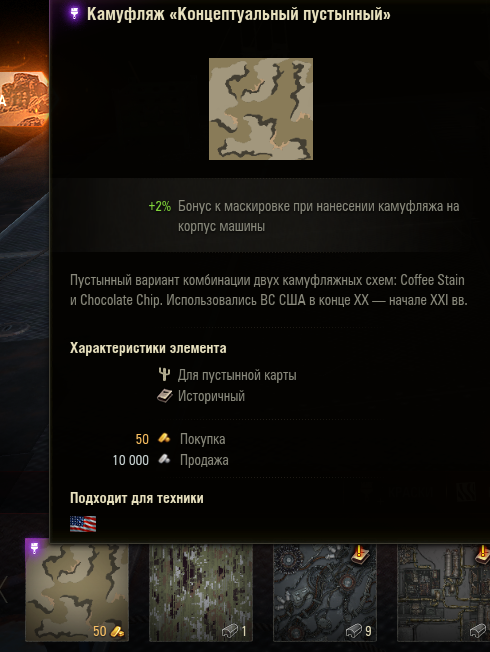Click the inventory count icon showing 9
This screenshot has height=652, width=490.
[x=354, y=631]
